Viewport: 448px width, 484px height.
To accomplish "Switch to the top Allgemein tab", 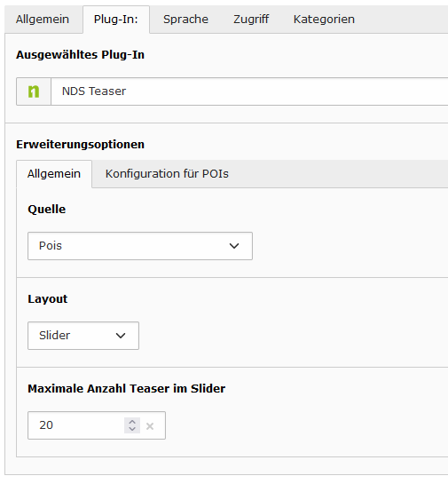I will pos(43,20).
